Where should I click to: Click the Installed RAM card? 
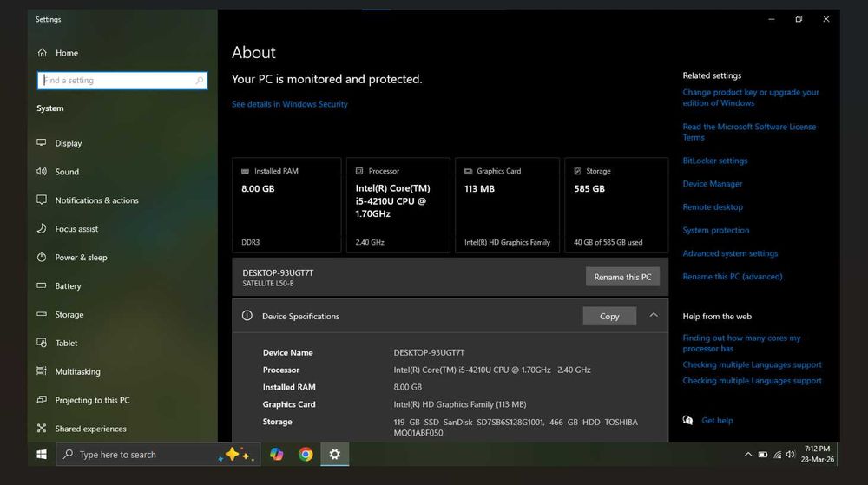tap(286, 205)
